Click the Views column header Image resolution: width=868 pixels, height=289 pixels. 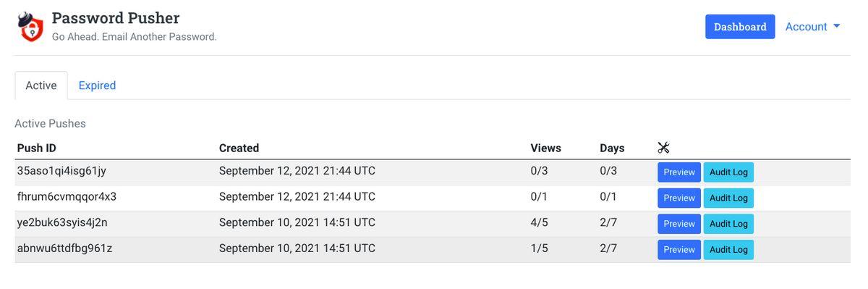click(545, 148)
